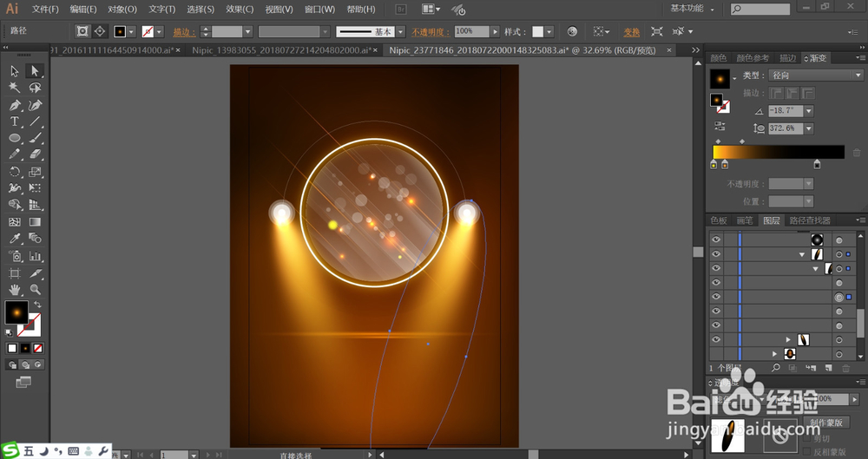The image size is (868, 459).
Task: Set paint mode to Color (white box)
Action: [12, 348]
